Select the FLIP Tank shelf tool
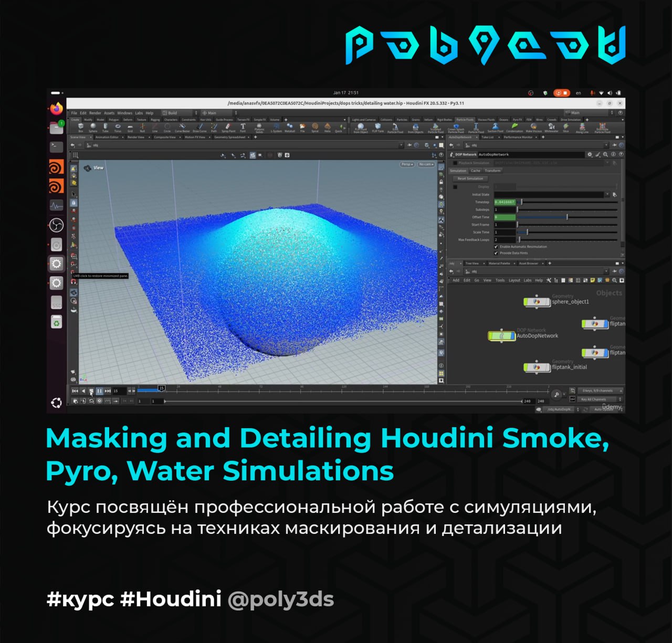Image resolution: width=672 pixels, height=643 pixels. (378, 128)
